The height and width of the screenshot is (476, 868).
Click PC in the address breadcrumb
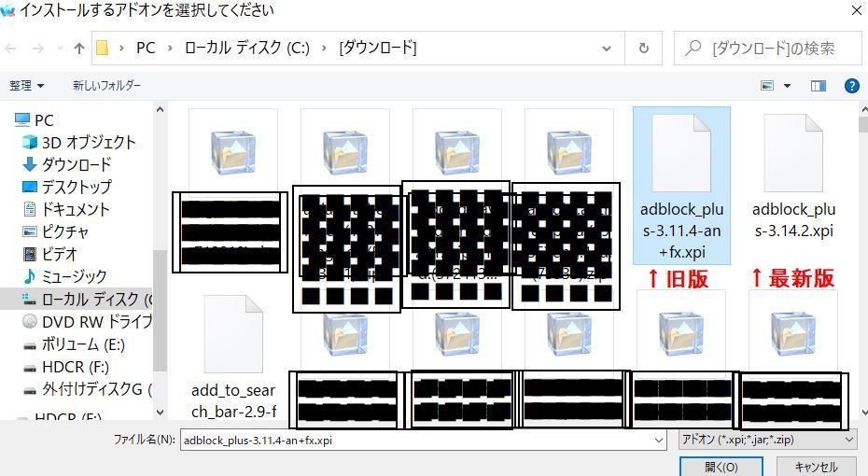146,49
